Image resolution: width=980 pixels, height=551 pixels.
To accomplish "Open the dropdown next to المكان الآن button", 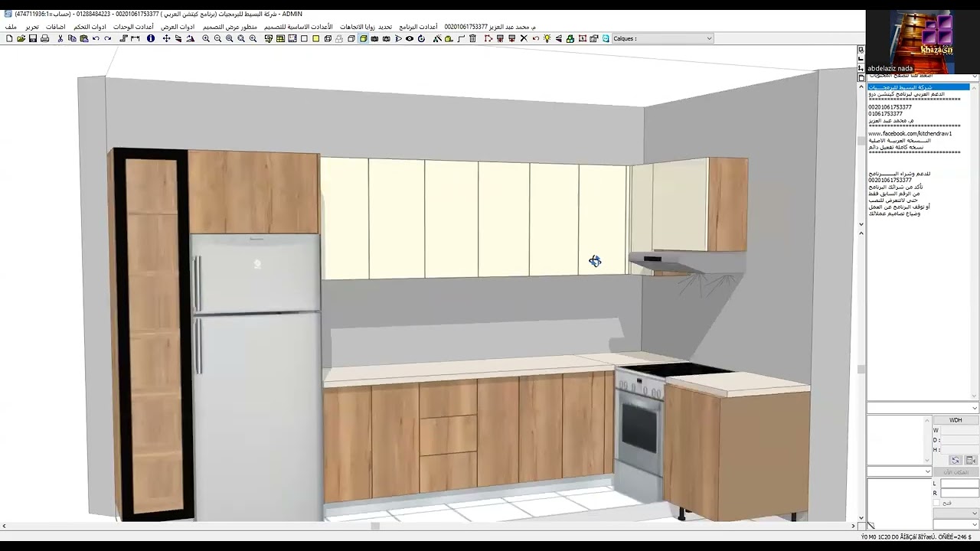I will click(x=899, y=471).
